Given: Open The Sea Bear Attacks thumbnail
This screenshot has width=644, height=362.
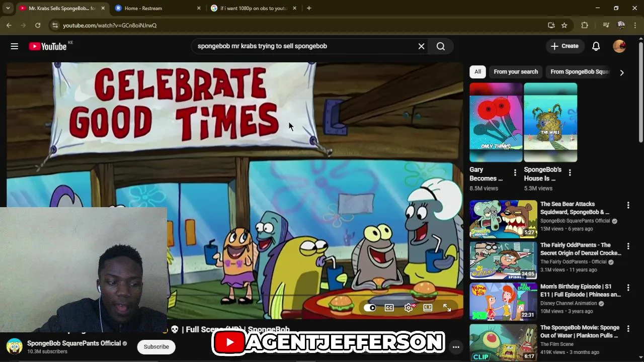Looking at the screenshot, I should pos(503,219).
